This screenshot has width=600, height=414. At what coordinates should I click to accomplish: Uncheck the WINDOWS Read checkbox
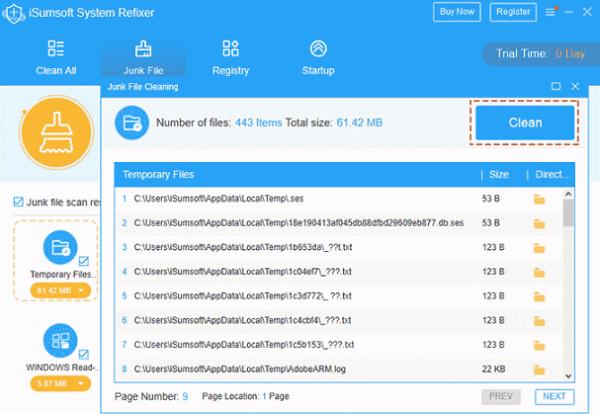(83, 352)
